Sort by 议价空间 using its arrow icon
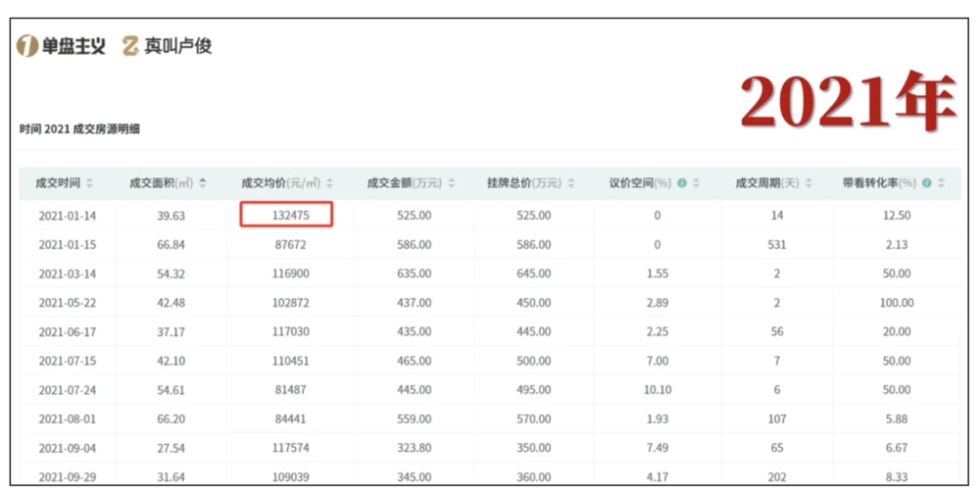 click(697, 183)
